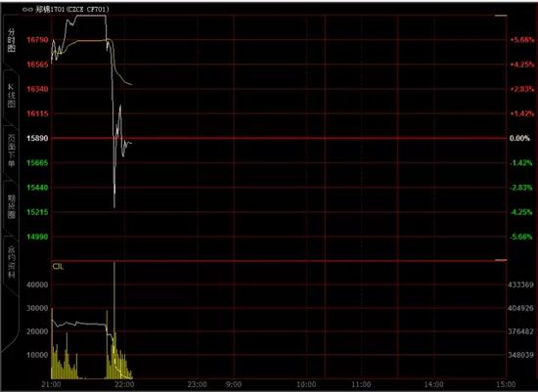The width and height of the screenshot is (538, 392).
Task: Click the 9:00 time axis label
Action: click(234, 384)
